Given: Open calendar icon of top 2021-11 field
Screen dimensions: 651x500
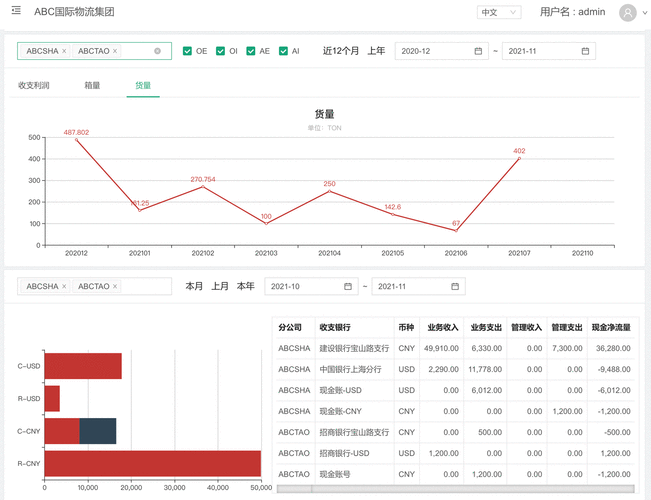Looking at the screenshot, I should pyautogui.click(x=585, y=51).
